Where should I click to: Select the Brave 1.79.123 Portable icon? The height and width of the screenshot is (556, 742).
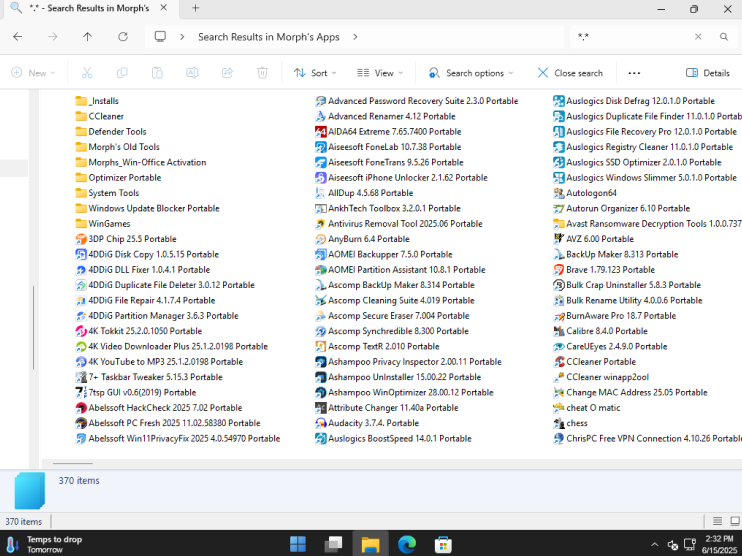click(558, 270)
